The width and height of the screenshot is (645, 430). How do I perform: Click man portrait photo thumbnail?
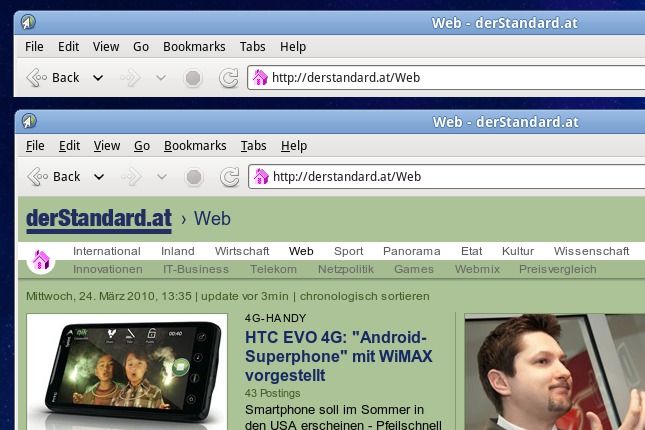click(555, 372)
